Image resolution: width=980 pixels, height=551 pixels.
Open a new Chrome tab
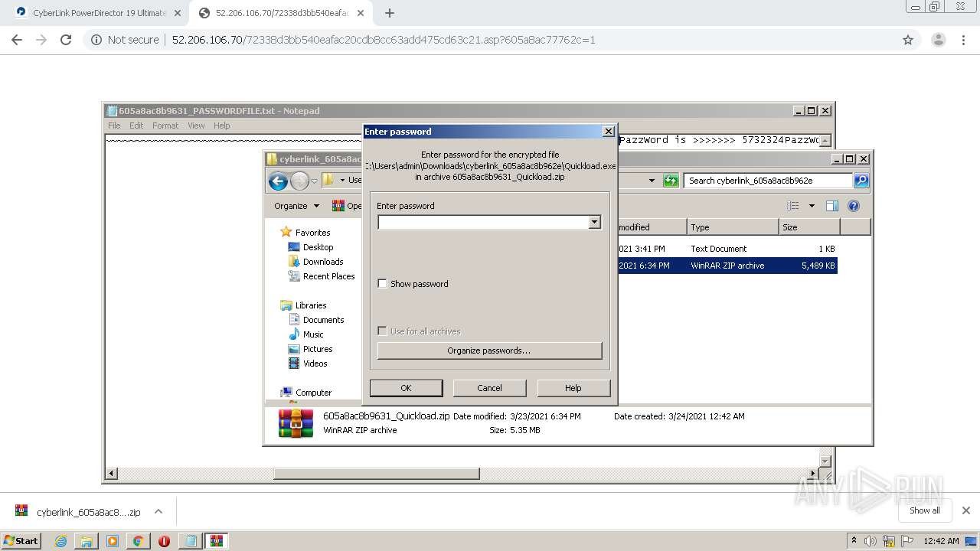coord(390,13)
